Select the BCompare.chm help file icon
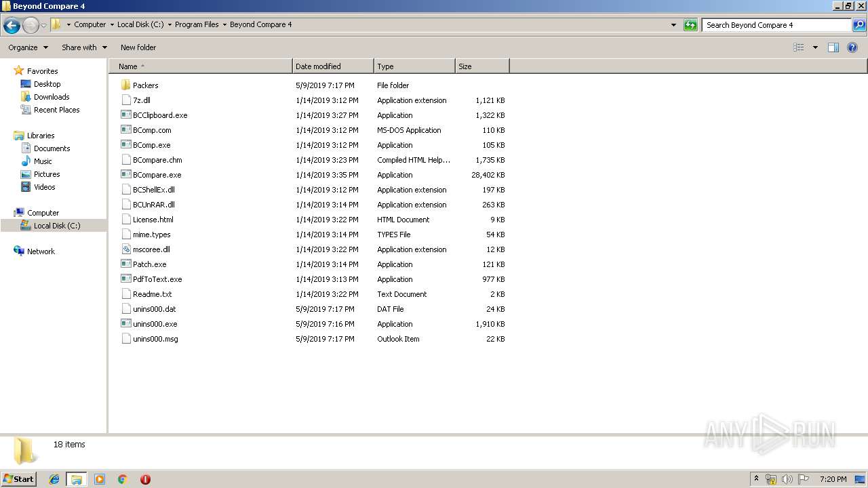The height and width of the screenshot is (488, 868). pyautogui.click(x=125, y=160)
